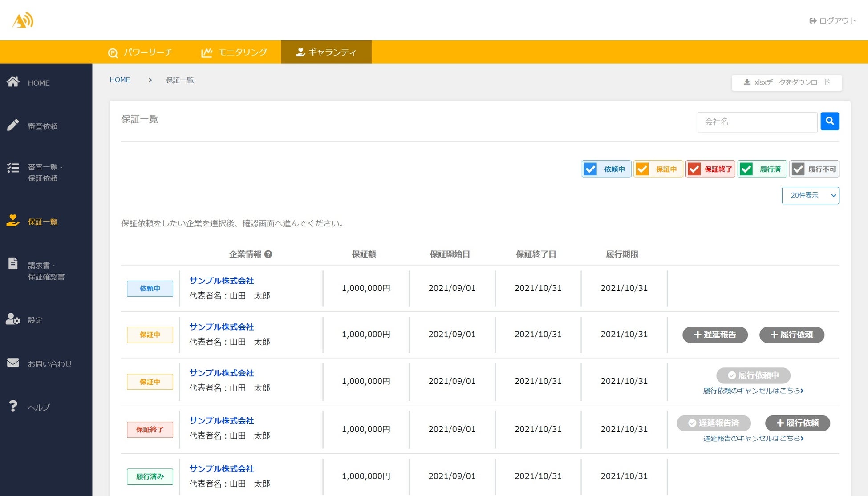Click the 企業情報 help tooltip icon
This screenshot has height=496, width=868.
(x=268, y=254)
